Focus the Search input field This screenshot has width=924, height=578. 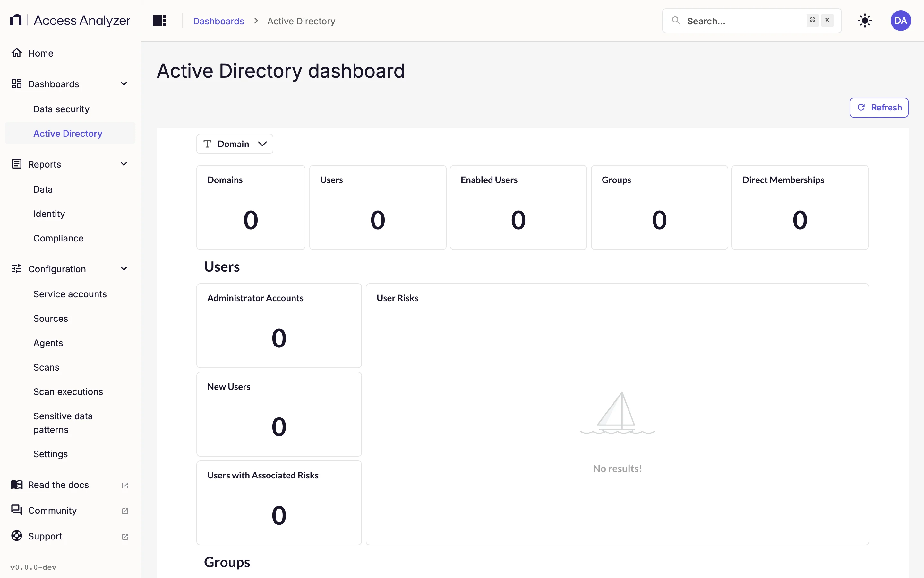[x=751, y=21]
